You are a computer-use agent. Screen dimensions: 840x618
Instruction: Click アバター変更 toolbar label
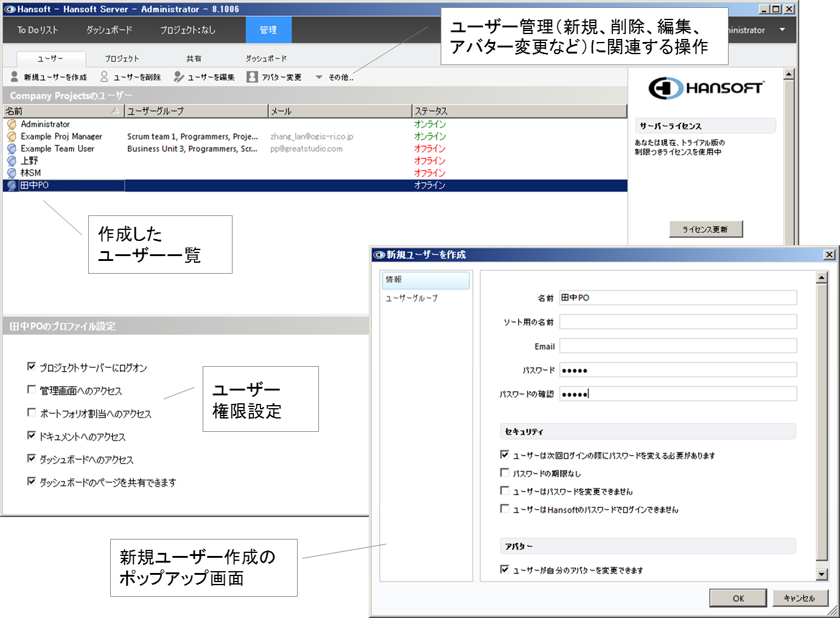pyautogui.click(x=281, y=77)
